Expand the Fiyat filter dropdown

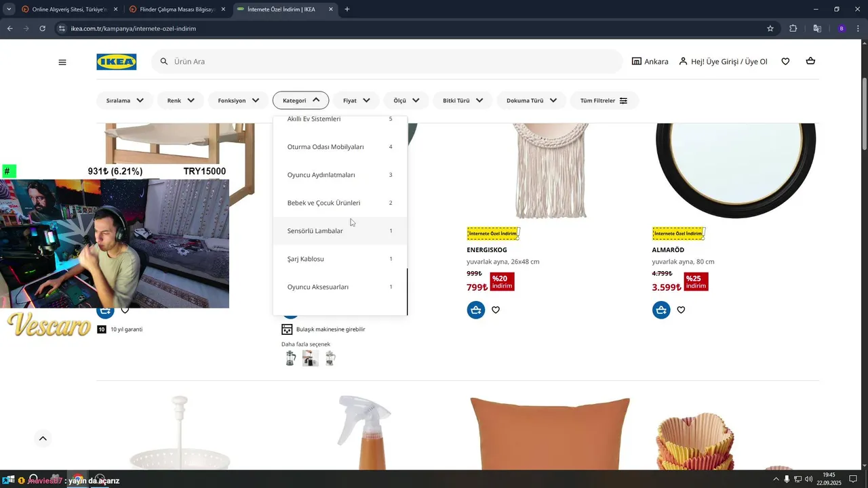pos(357,100)
